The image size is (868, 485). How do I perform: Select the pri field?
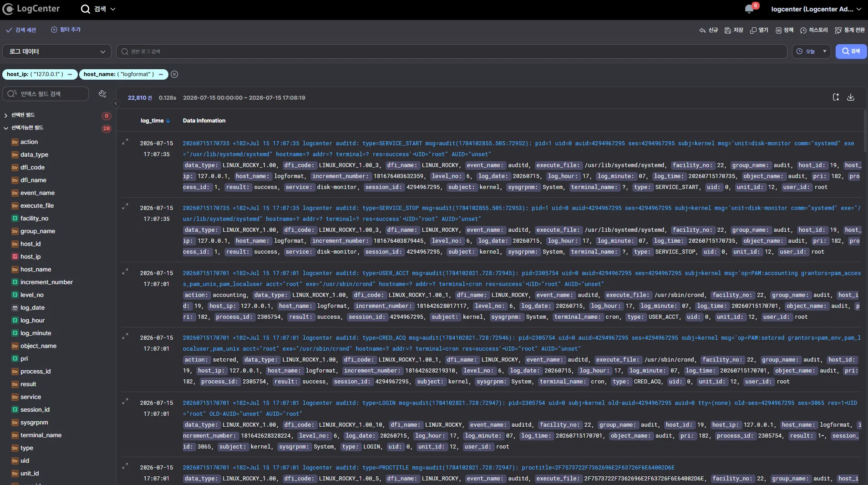pos(24,359)
